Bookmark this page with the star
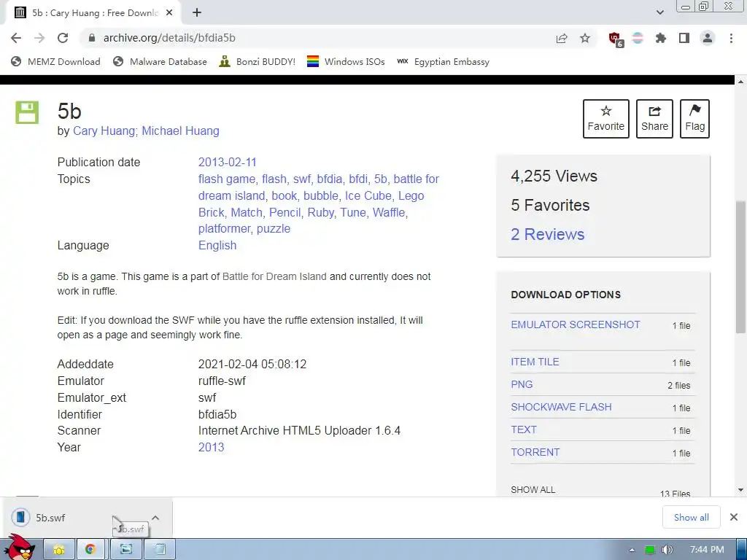 [x=585, y=38]
